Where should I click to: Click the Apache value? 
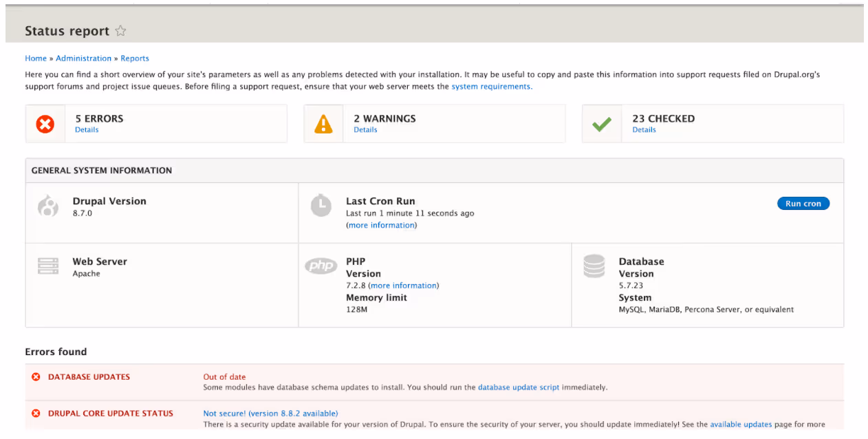(x=87, y=274)
